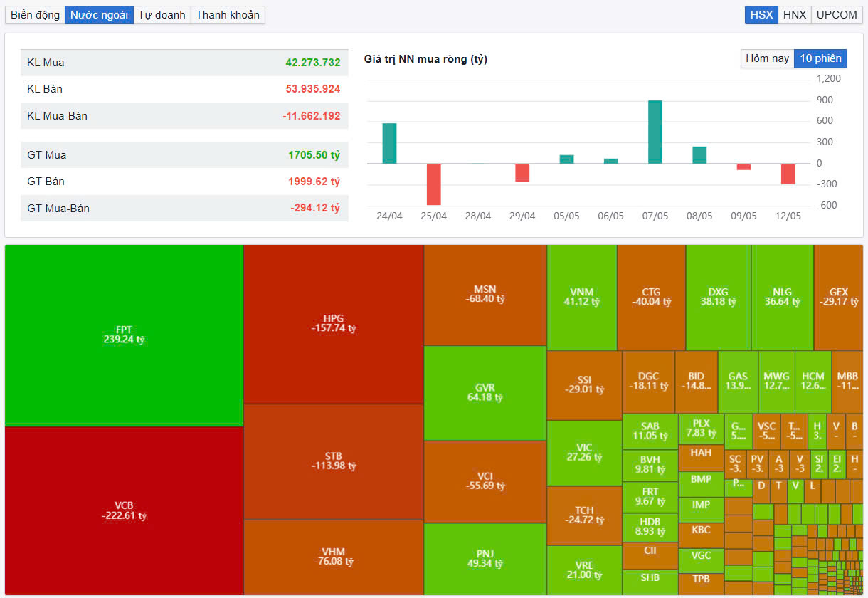Select the HPG -157.74 tỷ tile
868x598 pixels.
[333, 324]
